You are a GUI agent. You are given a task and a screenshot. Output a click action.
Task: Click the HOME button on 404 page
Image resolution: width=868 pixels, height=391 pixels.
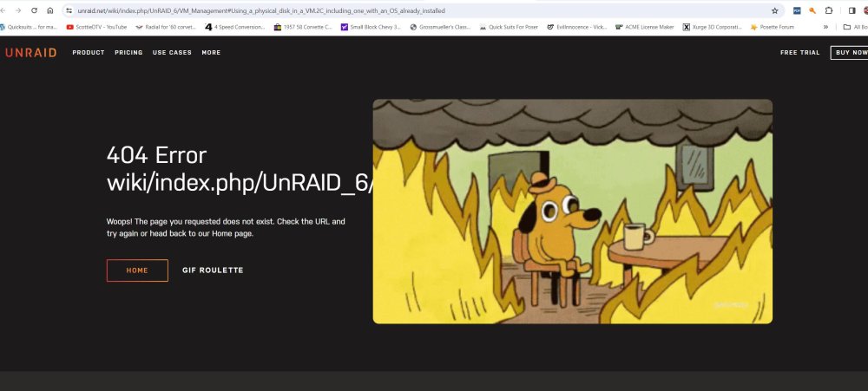pyautogui.click(x=137, y=270)
